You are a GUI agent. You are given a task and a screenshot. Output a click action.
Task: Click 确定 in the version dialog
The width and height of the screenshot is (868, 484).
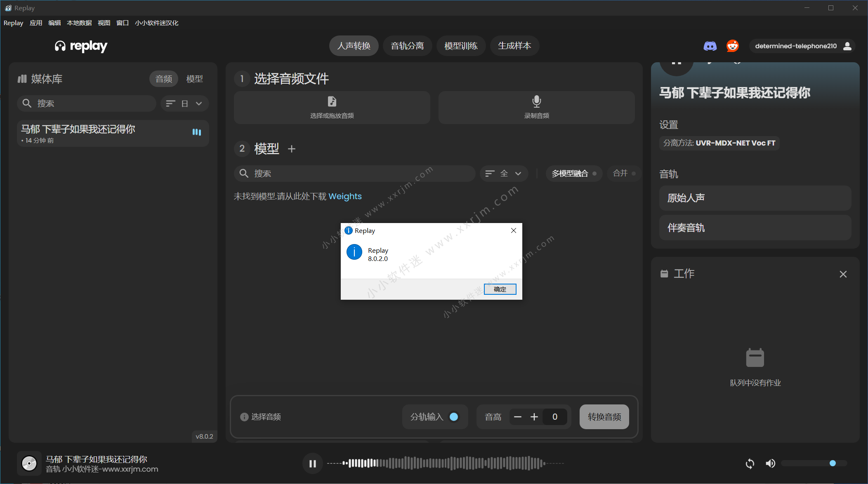(x=500, y=289)
